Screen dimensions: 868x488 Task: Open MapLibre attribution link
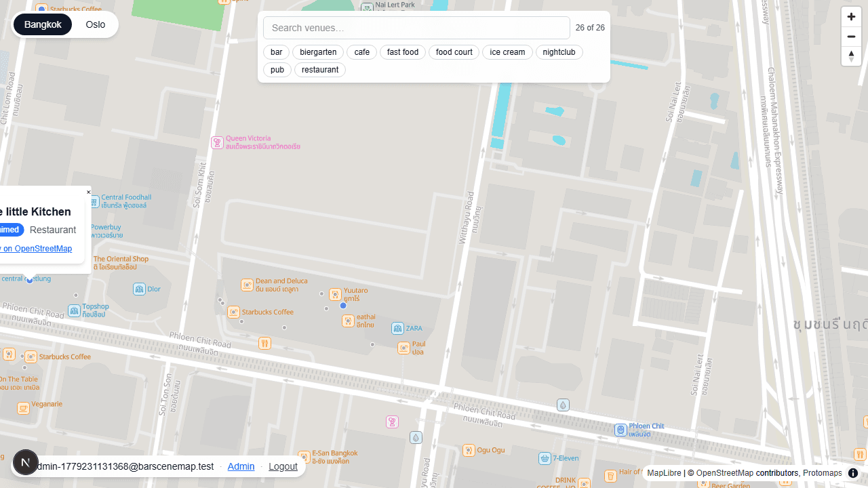(664, 473)
